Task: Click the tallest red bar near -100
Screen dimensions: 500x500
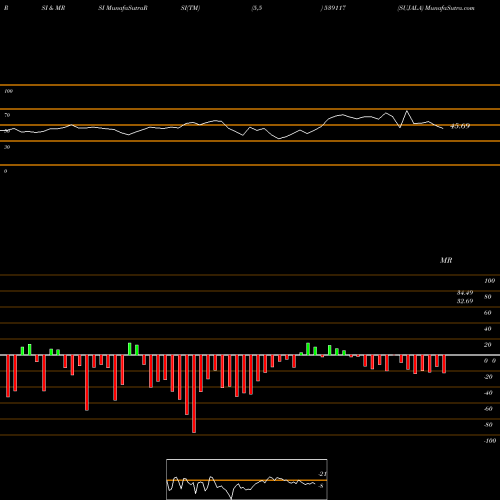Action: 194,394
